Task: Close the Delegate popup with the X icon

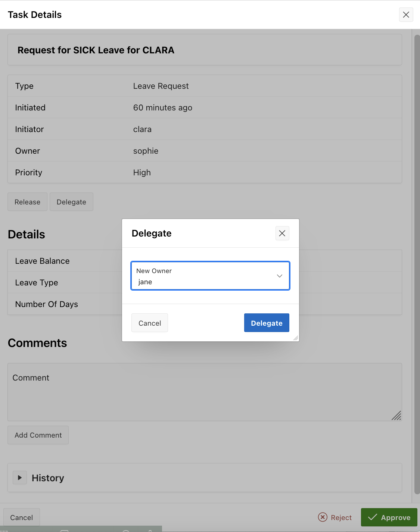Action: click(282, 233)
